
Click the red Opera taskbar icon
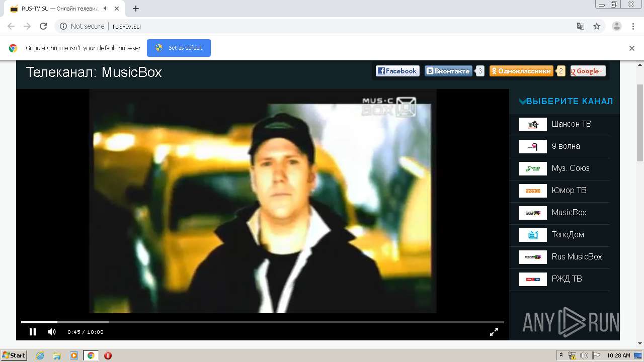(x=108, y=355)
